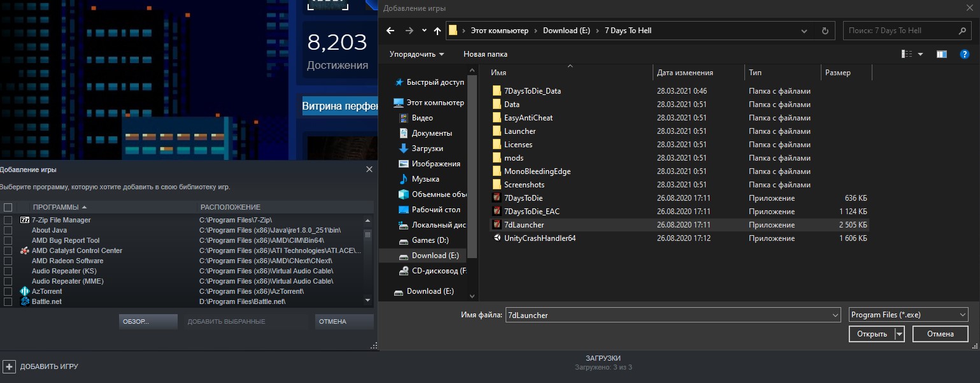Open the Screenshots folder icon
This screenshot has height=383, width=980.
point(497,185)
